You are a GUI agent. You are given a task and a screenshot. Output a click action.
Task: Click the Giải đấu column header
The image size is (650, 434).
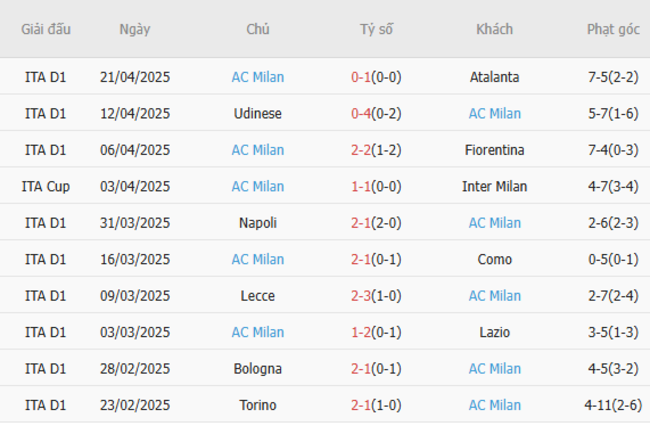[46, 29]
